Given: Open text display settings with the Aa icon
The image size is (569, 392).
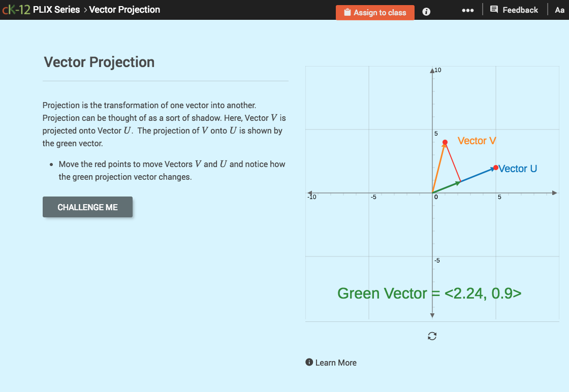Looking at the screenshot, I should click(x=559, y=10).
